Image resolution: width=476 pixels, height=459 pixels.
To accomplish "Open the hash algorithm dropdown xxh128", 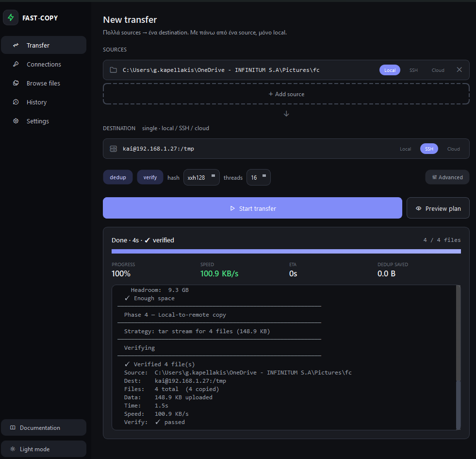I will pos(201,177).
